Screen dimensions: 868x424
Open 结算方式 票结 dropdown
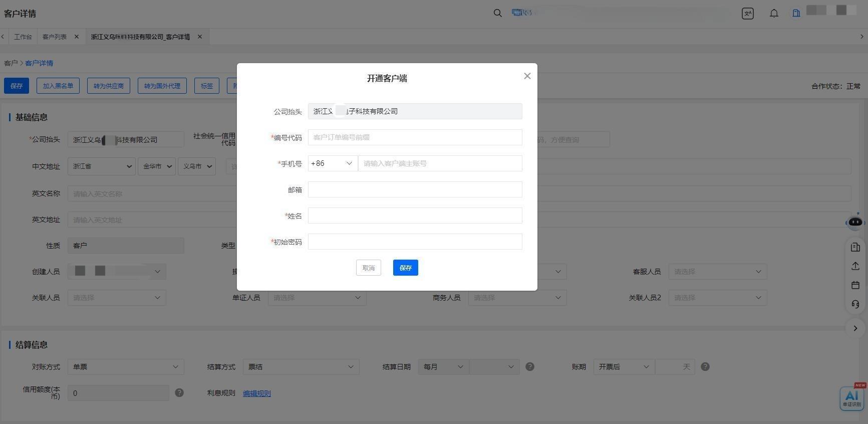301,367
